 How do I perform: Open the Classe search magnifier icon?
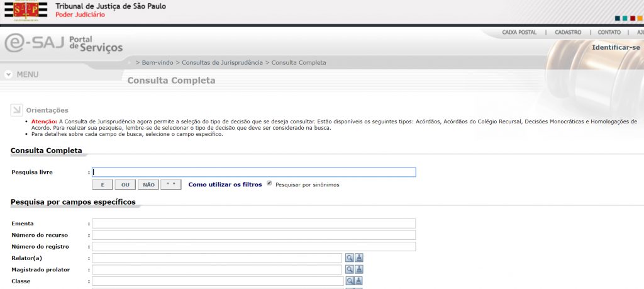349,281
